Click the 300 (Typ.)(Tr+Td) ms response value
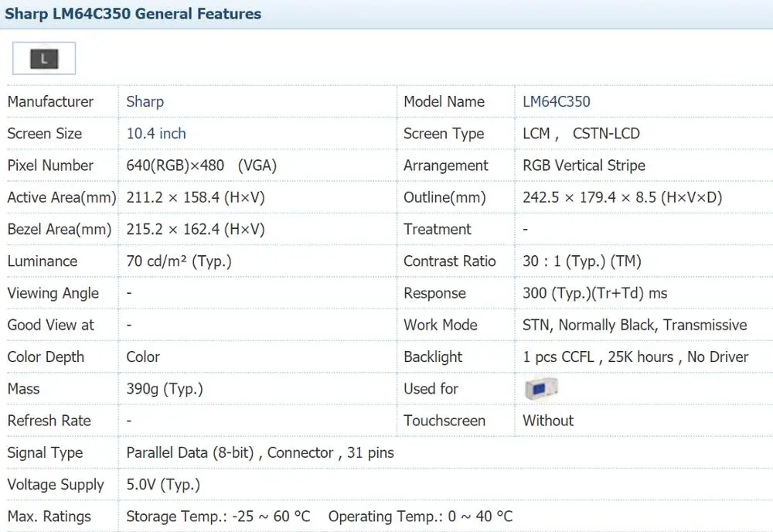The height and width of the screenshot is (532, 773). coord(595,293)
